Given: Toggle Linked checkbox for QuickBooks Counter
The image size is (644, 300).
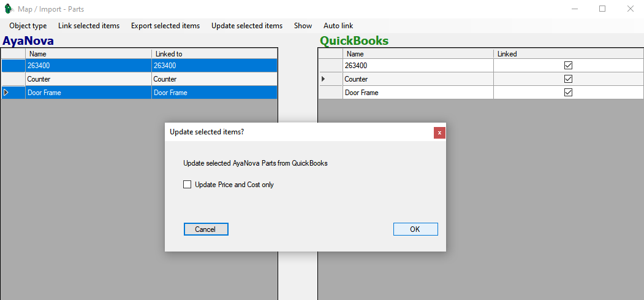Looking at the screenshot, I should coord(569,79).
